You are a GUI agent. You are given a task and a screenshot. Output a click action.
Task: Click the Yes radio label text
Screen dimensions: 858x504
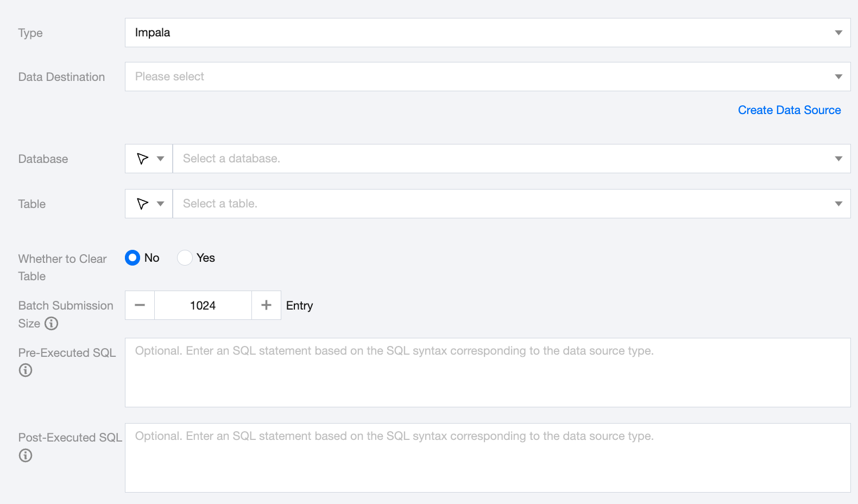(x=206, y=258)
